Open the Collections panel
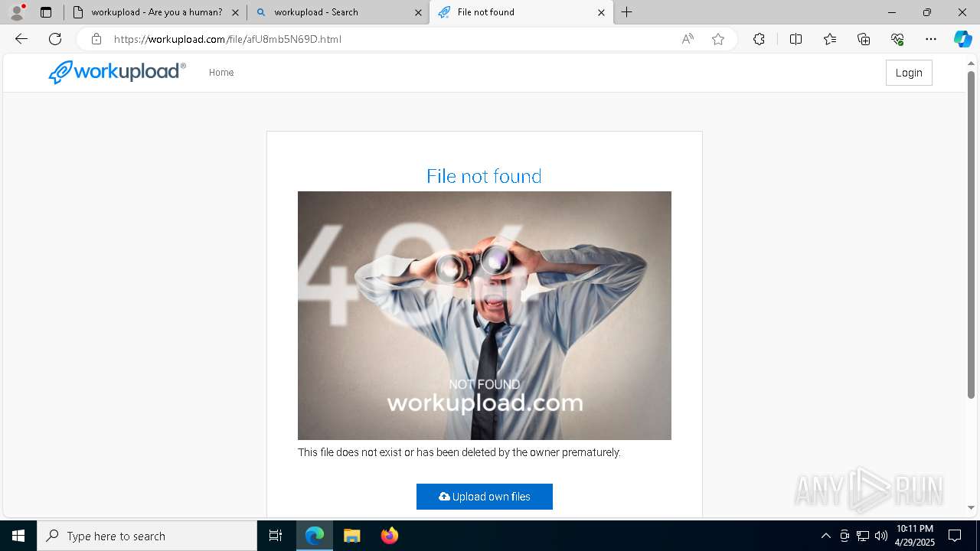The width and height of the screenshot is (980, 551). [x=864, y=39]
